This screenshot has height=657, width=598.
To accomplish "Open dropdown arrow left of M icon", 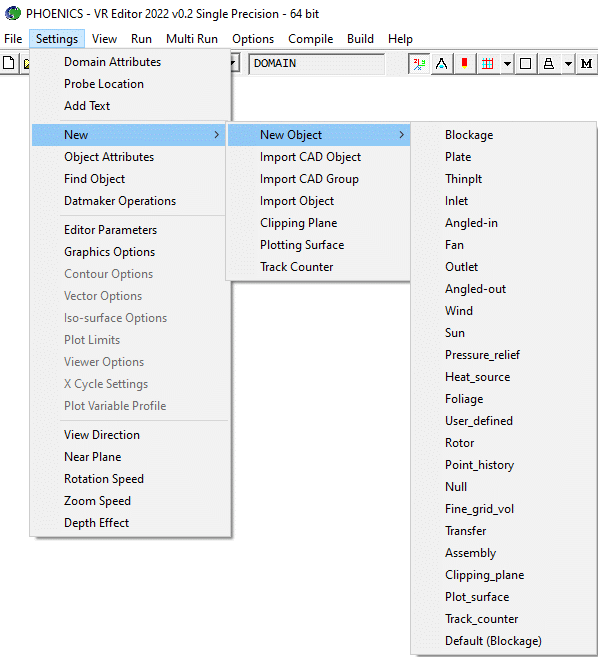I will pos(568,64).
